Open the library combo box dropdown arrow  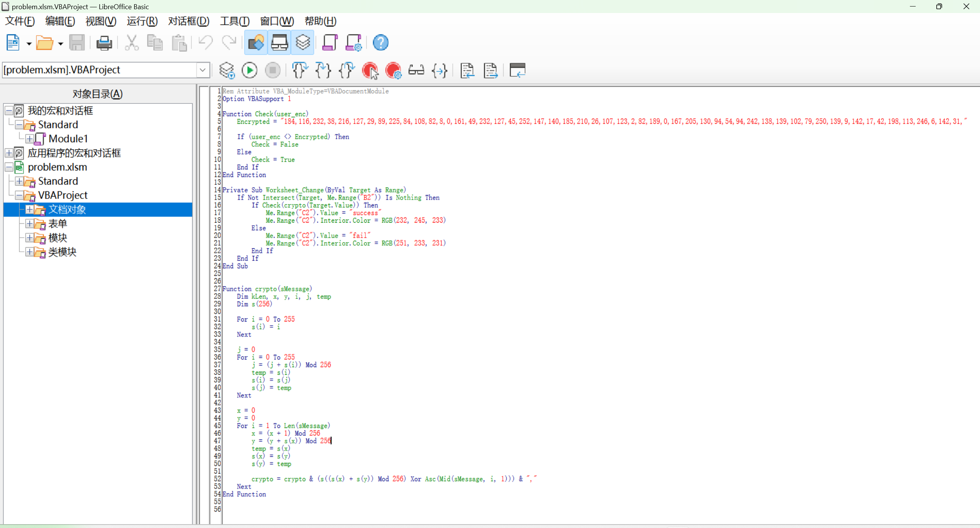pos(203,70)
